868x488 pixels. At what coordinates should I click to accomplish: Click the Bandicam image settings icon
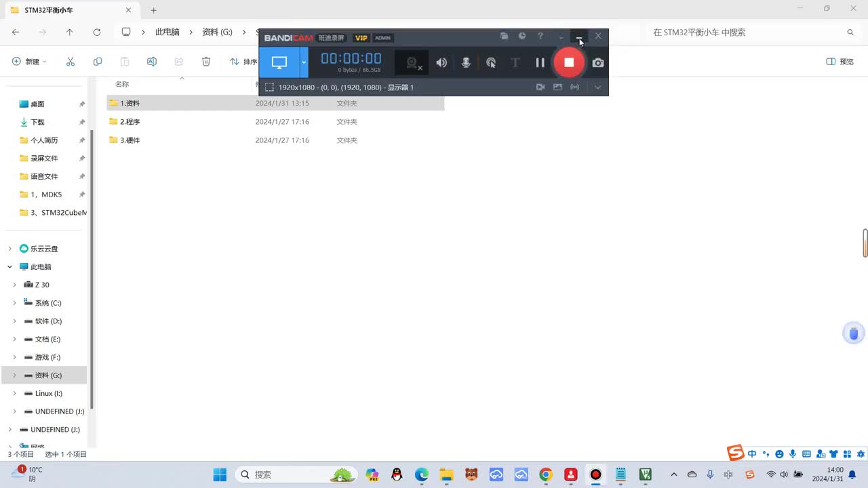[557, 87]
